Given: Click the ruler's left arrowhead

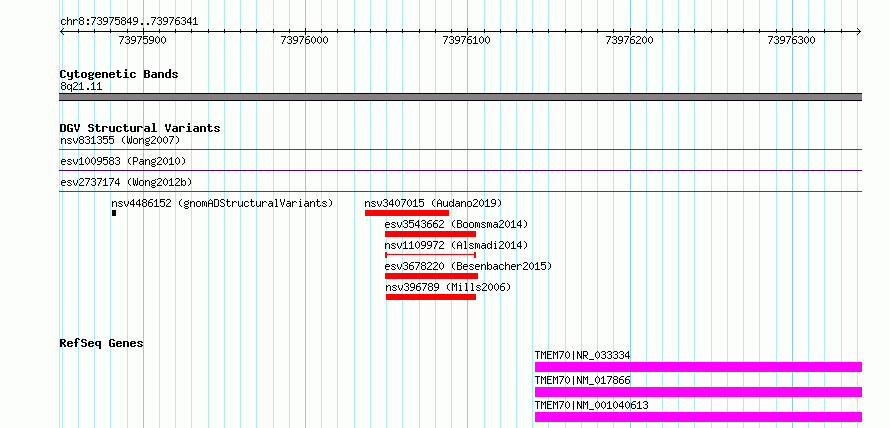Looking at the screenshot, I should (62, 31).
